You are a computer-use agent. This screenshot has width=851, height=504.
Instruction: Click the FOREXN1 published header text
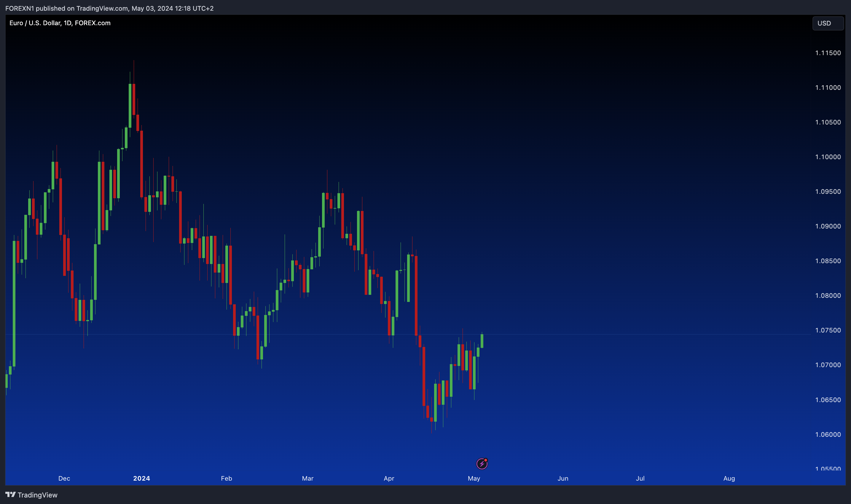click(x=109, y=8)
